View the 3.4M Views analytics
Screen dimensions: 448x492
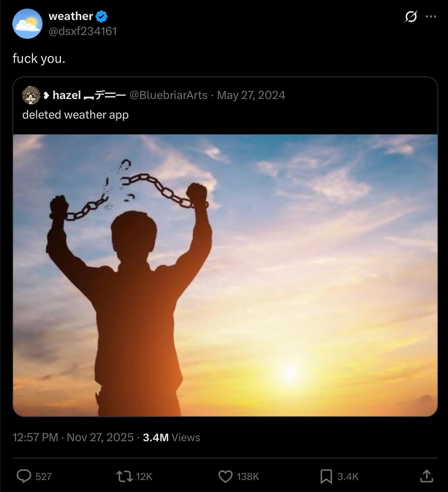pyautogui.click(x=172, y=437)
